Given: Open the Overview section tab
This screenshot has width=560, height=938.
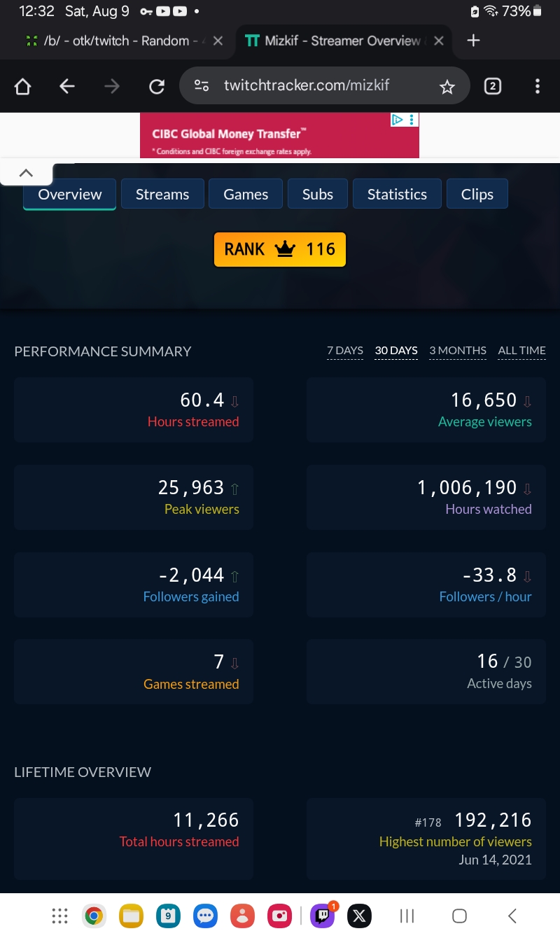Looking at the screenshot, I should click(70, 194).
